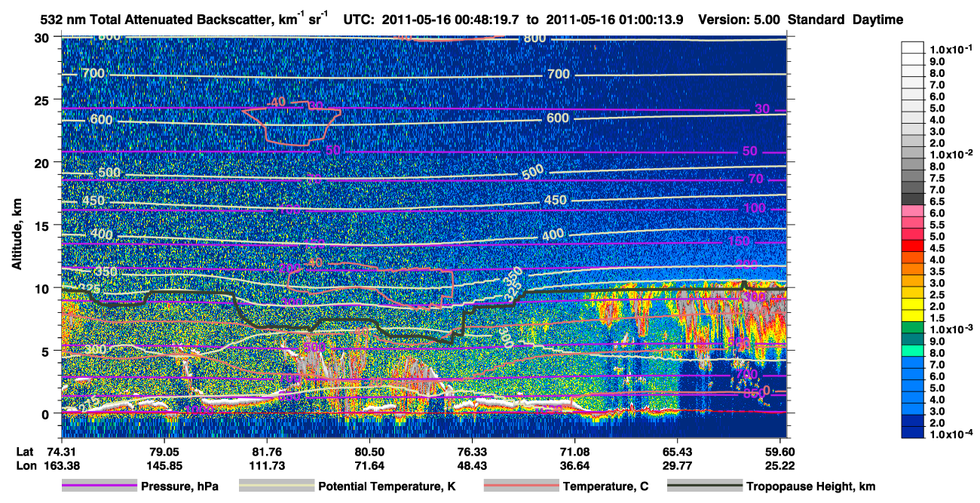Click the 'Daytime' label in header

[877, 20]
